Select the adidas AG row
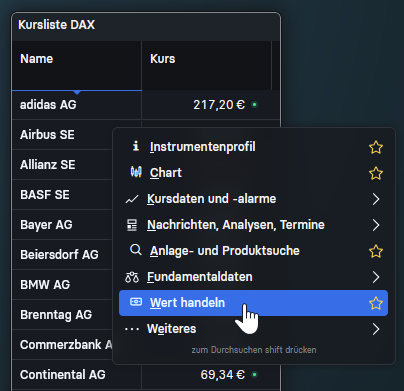 click(x=146, y=105)
